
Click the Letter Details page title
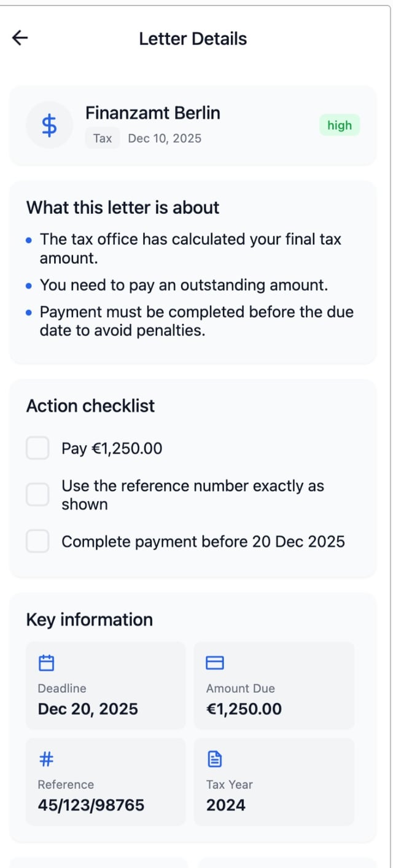pos(193,39)
